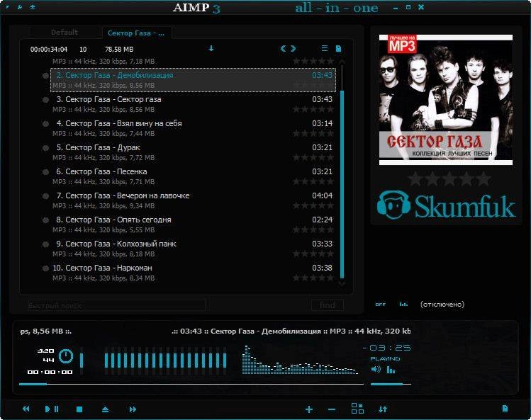Select track 9 Колхозный панк
531x420 pixels.
point(193,248)
